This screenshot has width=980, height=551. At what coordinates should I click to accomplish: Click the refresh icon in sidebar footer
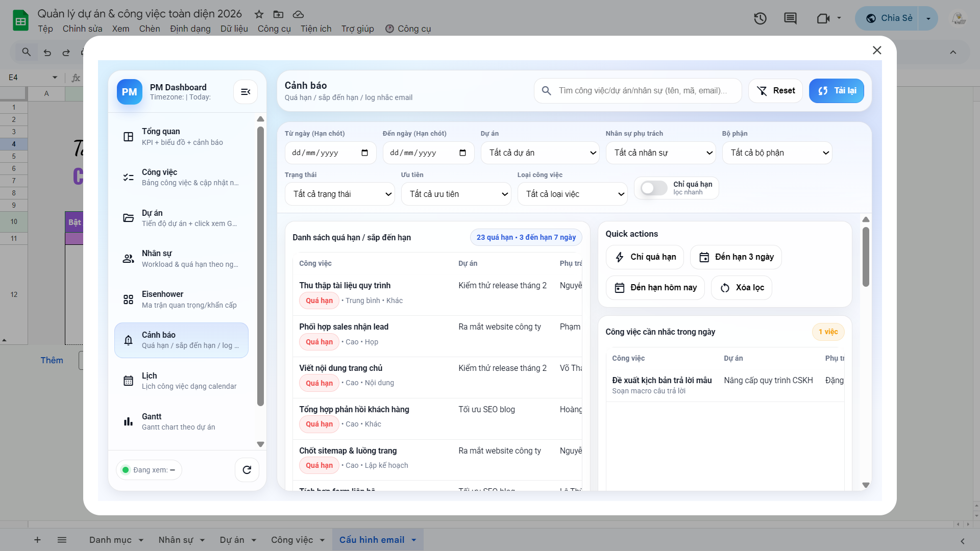point(247,470)
